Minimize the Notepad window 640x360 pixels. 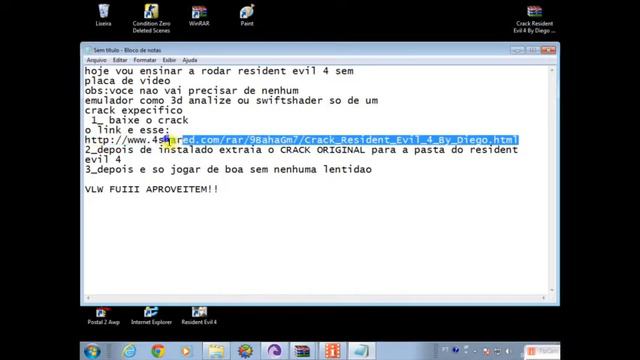[517, 50]
